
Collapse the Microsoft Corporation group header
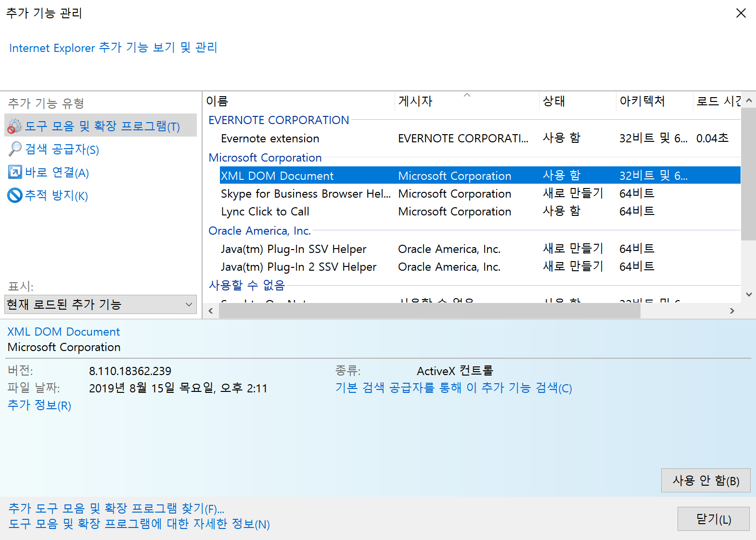[x=265, y=158]
